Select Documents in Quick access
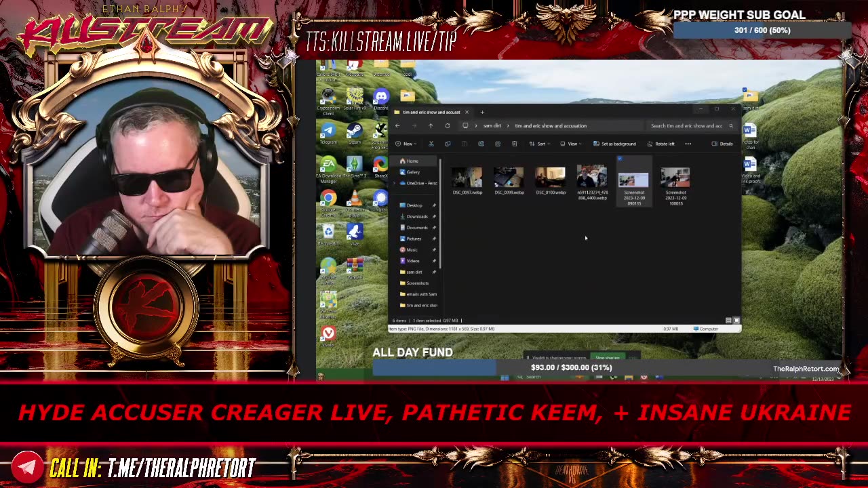 pos(416,228)
